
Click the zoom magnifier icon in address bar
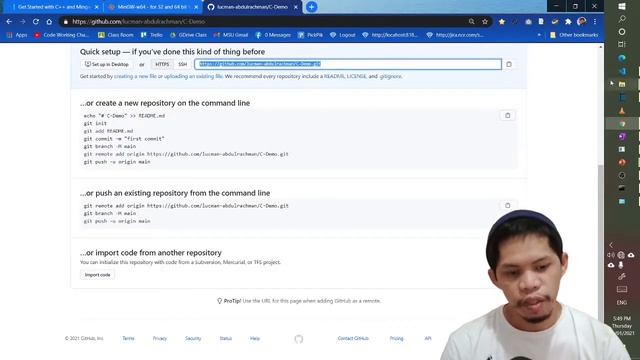pos(471,21)
